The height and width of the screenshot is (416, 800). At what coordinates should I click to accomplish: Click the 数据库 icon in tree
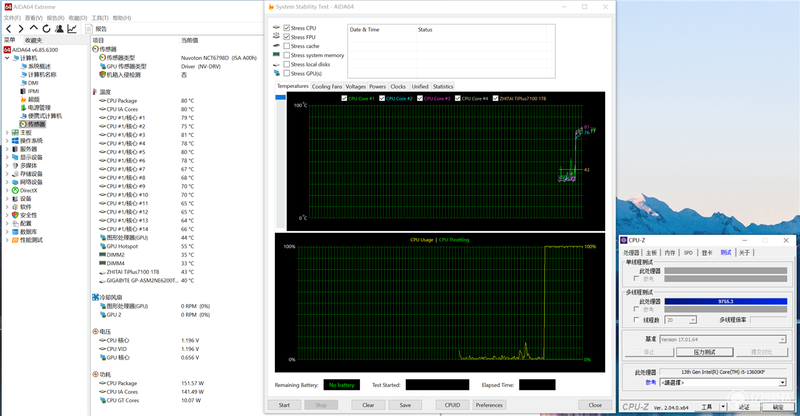15,232
